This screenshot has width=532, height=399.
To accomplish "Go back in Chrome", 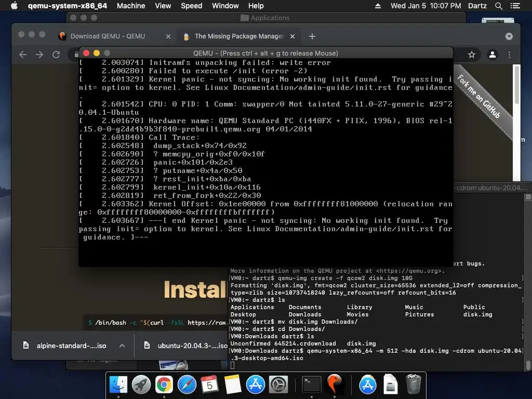I will [23, 55].
